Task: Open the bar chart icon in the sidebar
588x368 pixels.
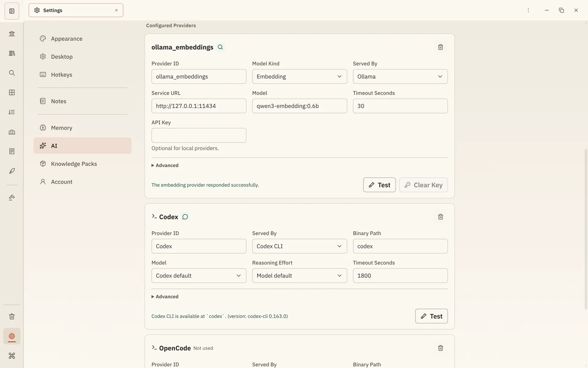Action: tap(12, 132)
